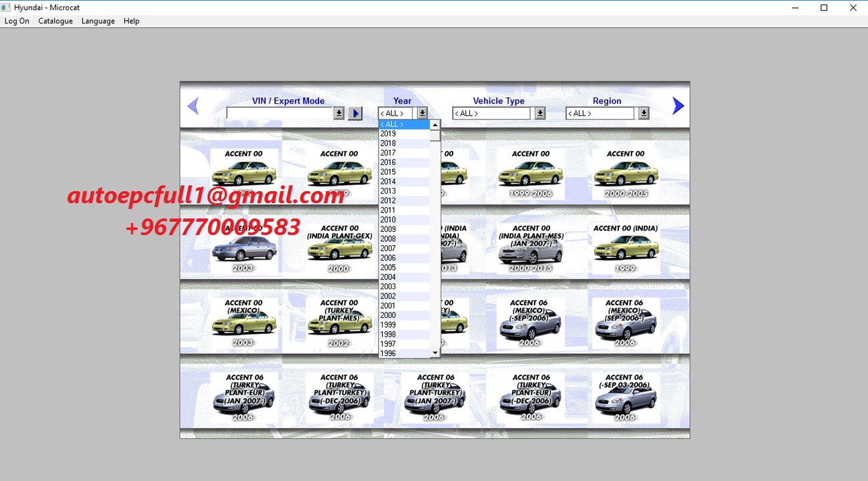868x481 pixels.
Task: Go to the next page of models
Action: pos(678,106)
